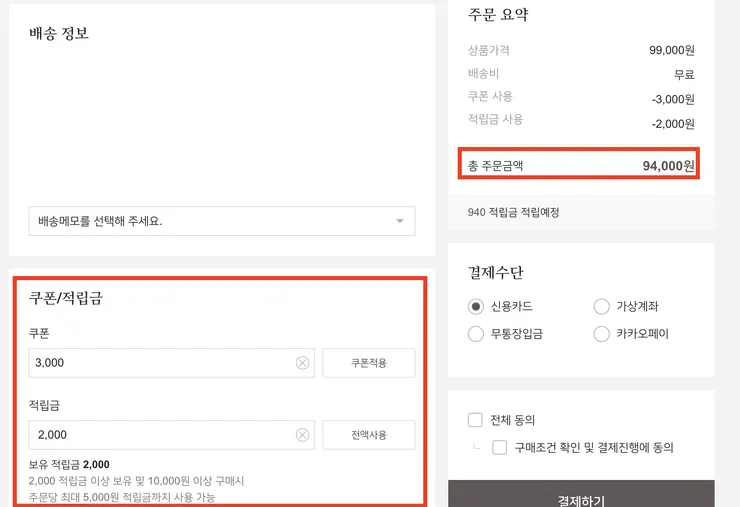The height and width of the screenshot is (507, 740).
Task: Clear the 적립금 amount with the X icon
Action: click(x=303, y=435)
